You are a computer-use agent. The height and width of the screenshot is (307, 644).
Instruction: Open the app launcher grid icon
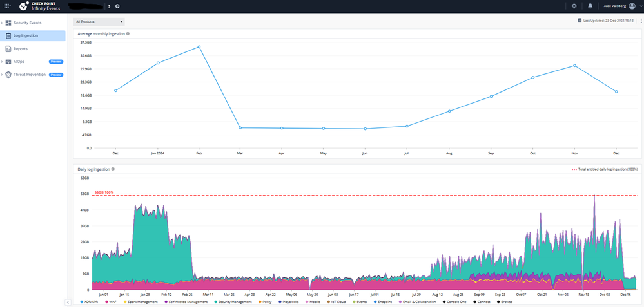[x=6, y=6]
